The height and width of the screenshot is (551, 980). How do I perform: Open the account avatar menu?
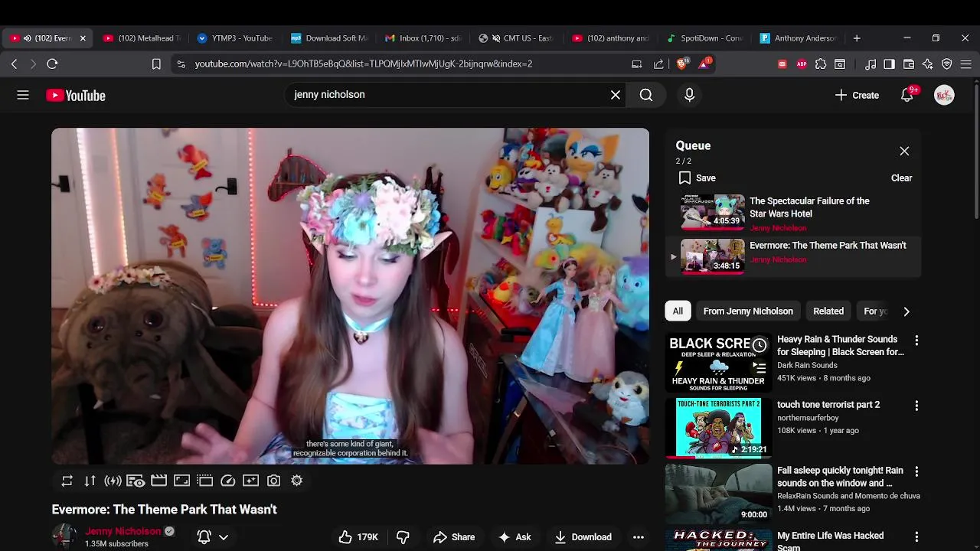tap(945, 96)
